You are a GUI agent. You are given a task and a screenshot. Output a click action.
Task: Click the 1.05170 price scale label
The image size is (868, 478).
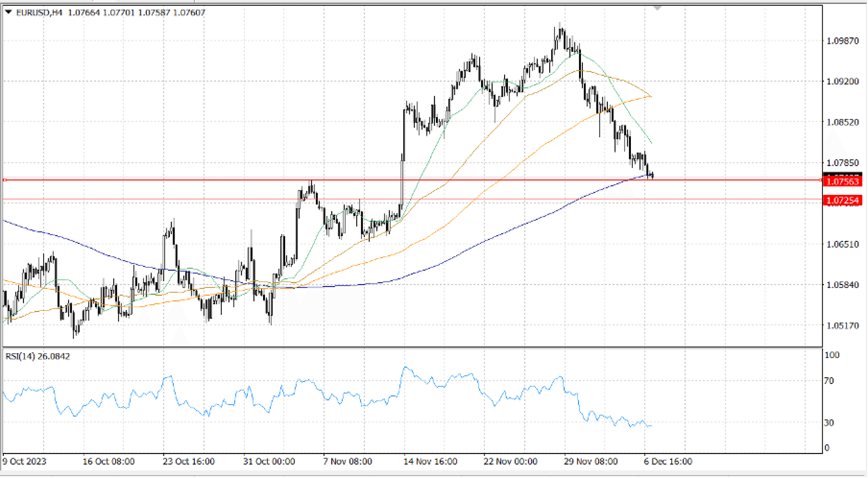coord(842,326)
